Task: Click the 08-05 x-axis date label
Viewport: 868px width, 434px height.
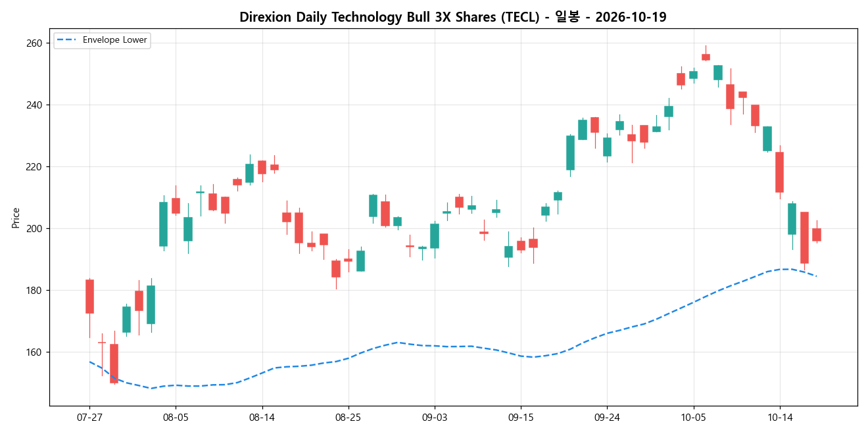Action: click(x=176, y=417)
